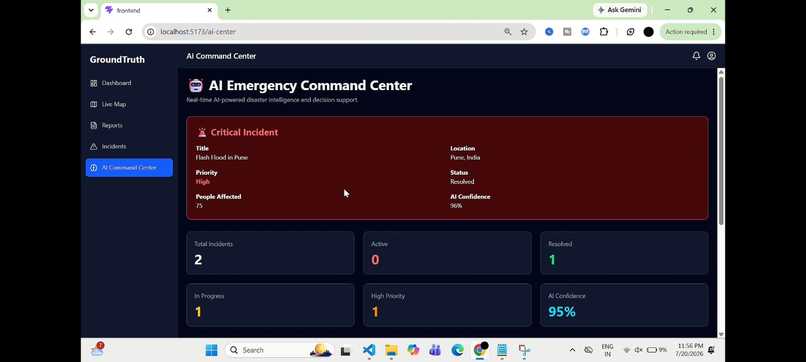Click the Total Incidents card
This screenshot has height=362, width=806.
(270, 252)
